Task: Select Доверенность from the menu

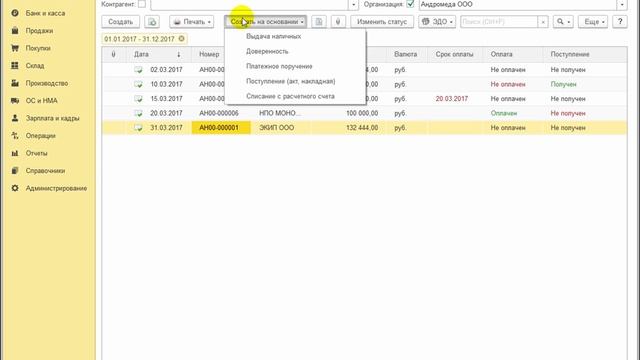Action: pyautogui.click(x=267, y=51)
